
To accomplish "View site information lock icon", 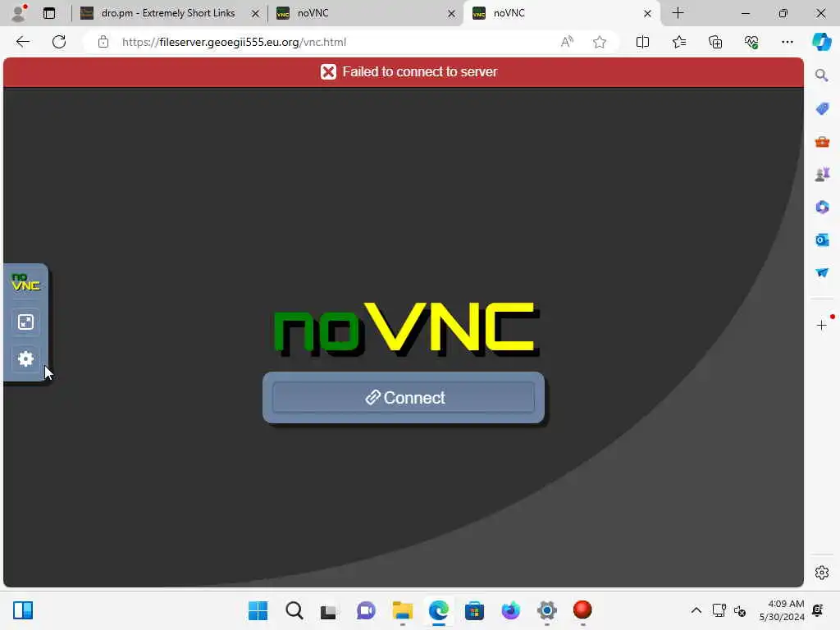I will coord(103,42).
